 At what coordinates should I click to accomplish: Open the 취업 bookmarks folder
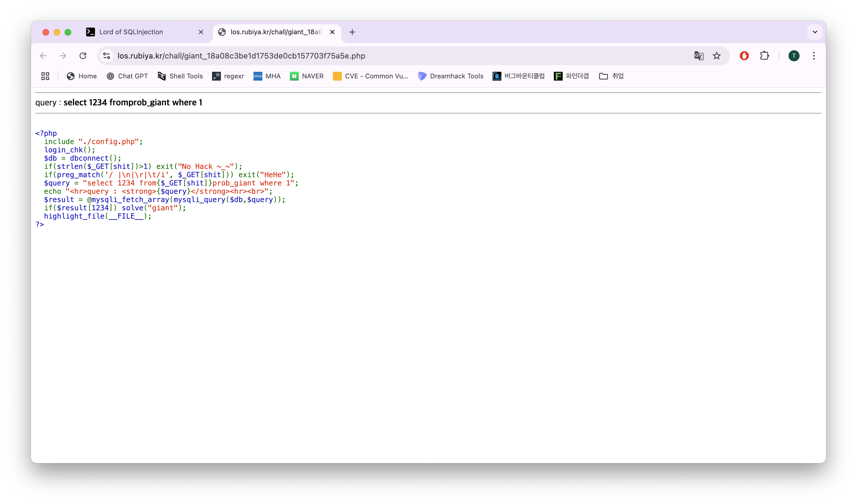611,76
